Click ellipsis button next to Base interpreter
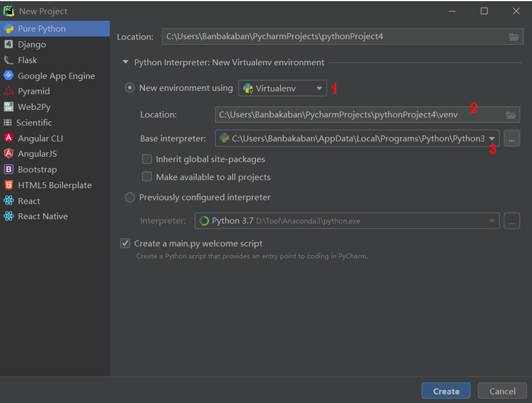The image size is (532, 403). (511, 138)
